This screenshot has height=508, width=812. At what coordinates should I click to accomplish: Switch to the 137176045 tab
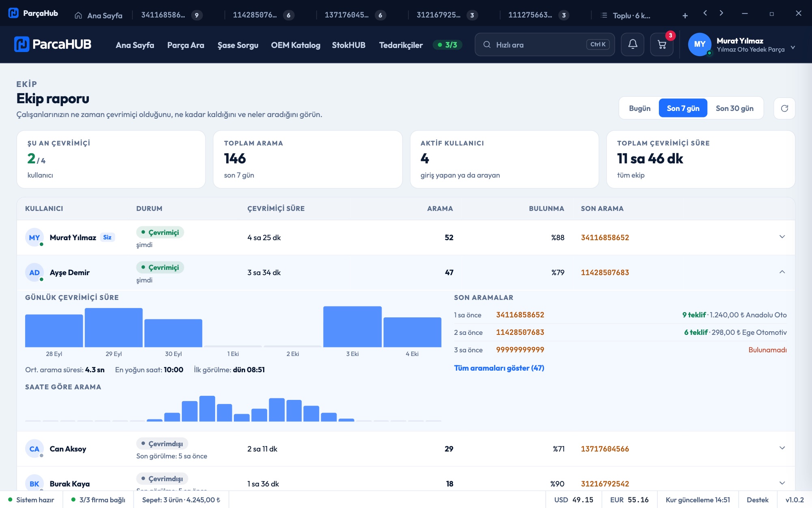tap(355, 15)
